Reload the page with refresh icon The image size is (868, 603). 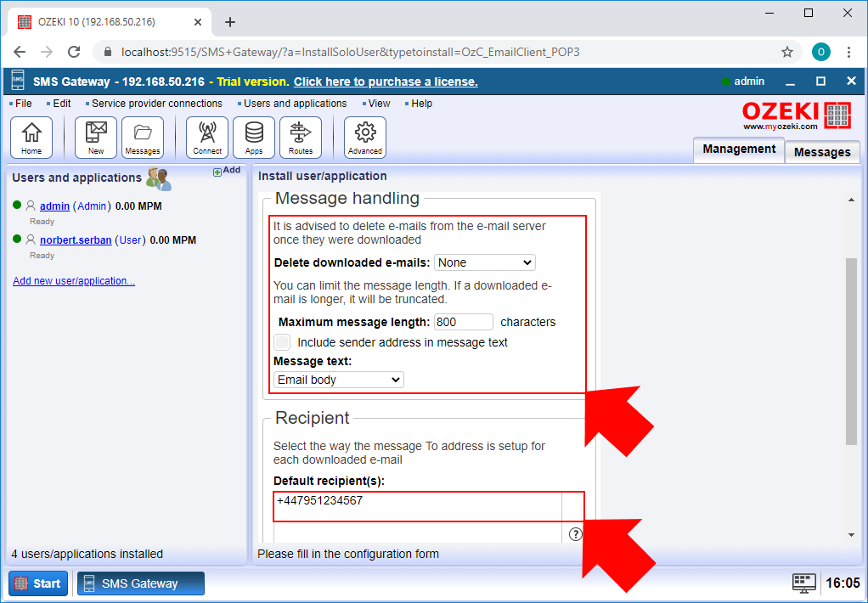[x=74, y=52]
